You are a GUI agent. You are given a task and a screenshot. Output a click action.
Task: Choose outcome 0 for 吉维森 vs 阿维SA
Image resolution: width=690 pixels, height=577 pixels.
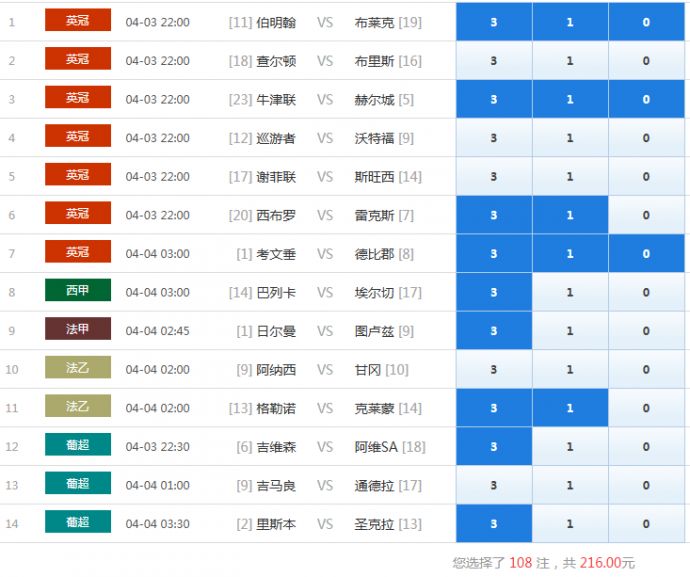646,447
